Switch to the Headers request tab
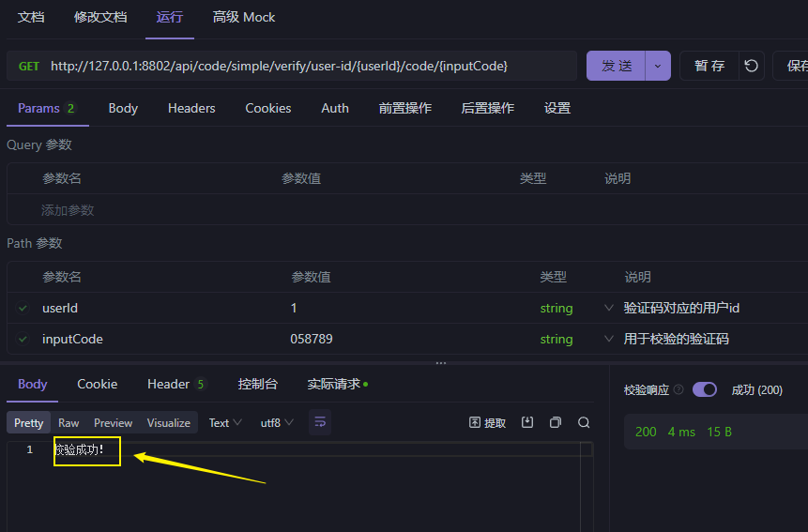The width and height of the screenshot is (808, 532). (191, 108)
